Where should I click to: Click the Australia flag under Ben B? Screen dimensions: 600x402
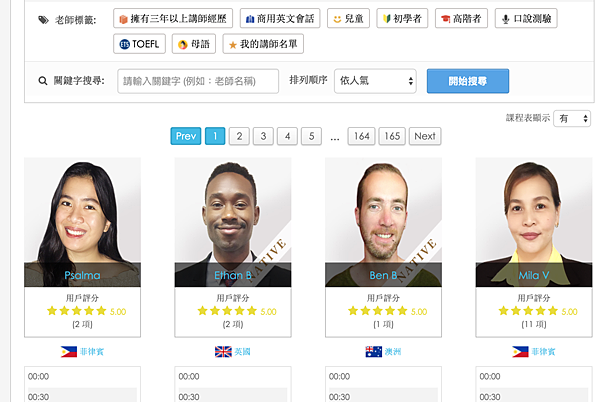tap(373, 352)
